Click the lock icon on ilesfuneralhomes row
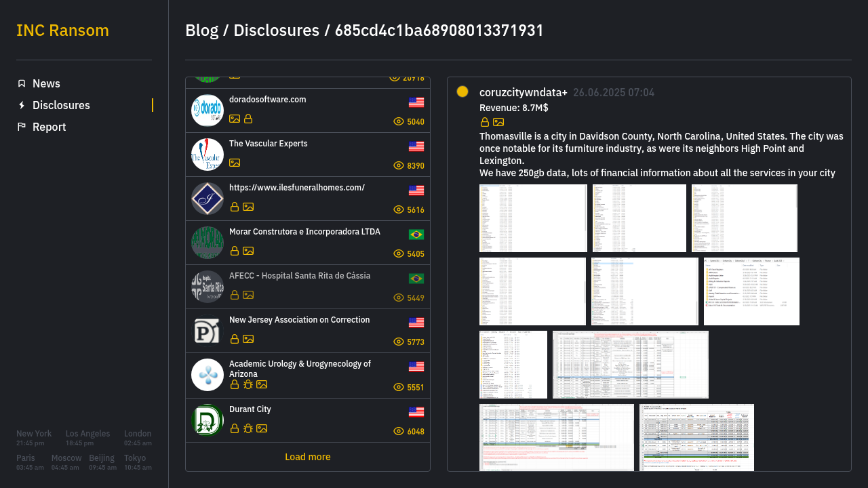This screenshot has height=488, width=868. point(235,207)
